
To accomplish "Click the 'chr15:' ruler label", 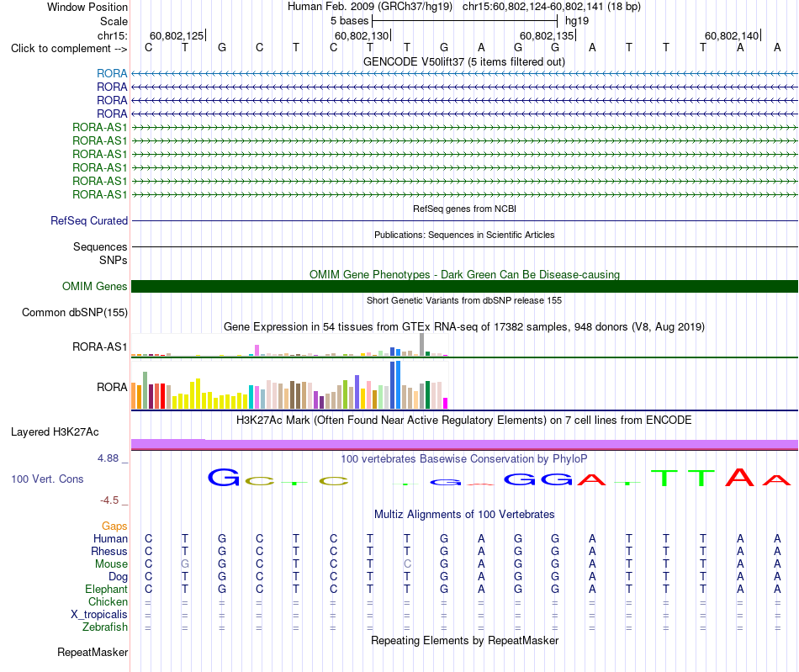I will [x=113, y=35].
